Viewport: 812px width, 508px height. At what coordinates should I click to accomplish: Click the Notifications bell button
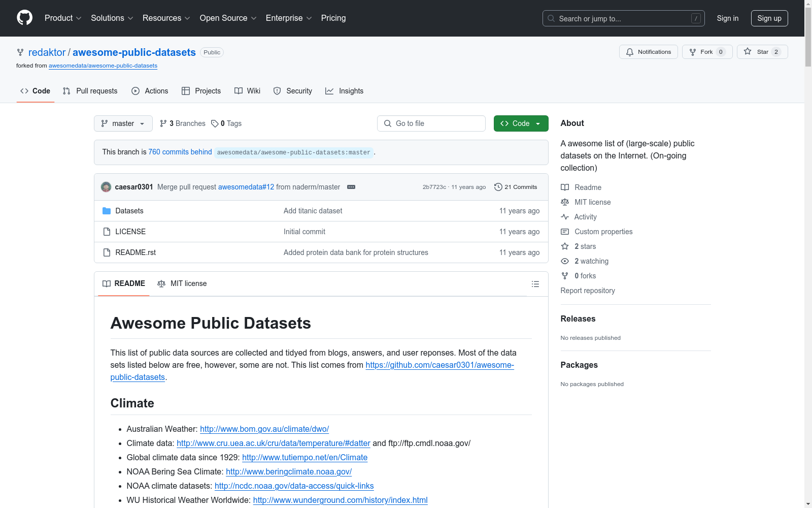pos(648,52)
